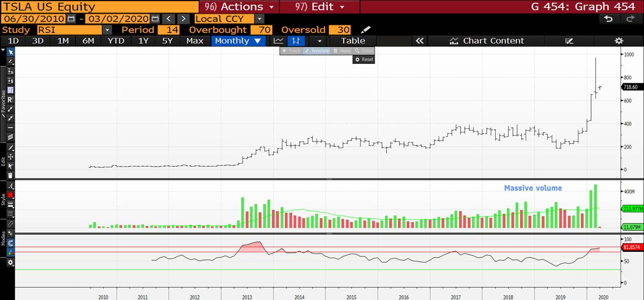Select the parallel channel tool
This screenshot has height=300, width=644.
point(10,137)
